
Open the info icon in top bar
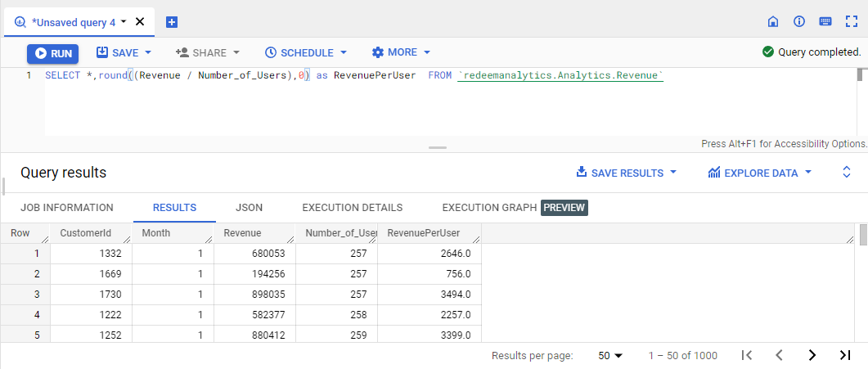(x=798, y=21)
